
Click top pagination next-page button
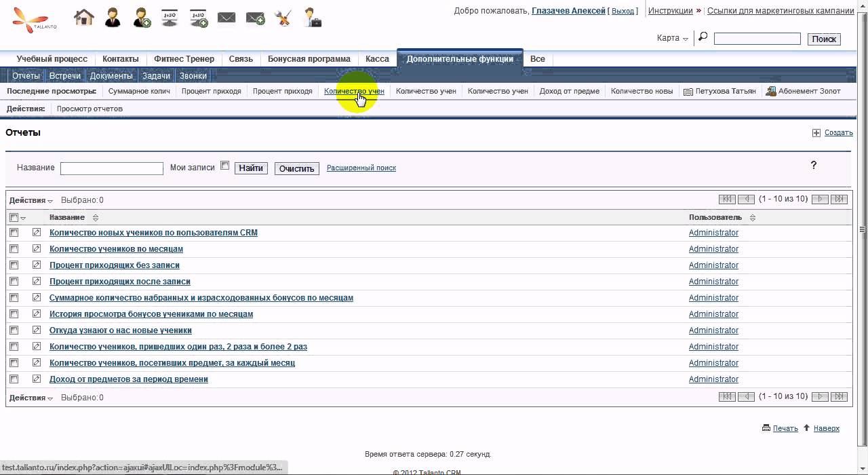pyautogui.click(x=820, y=199)
